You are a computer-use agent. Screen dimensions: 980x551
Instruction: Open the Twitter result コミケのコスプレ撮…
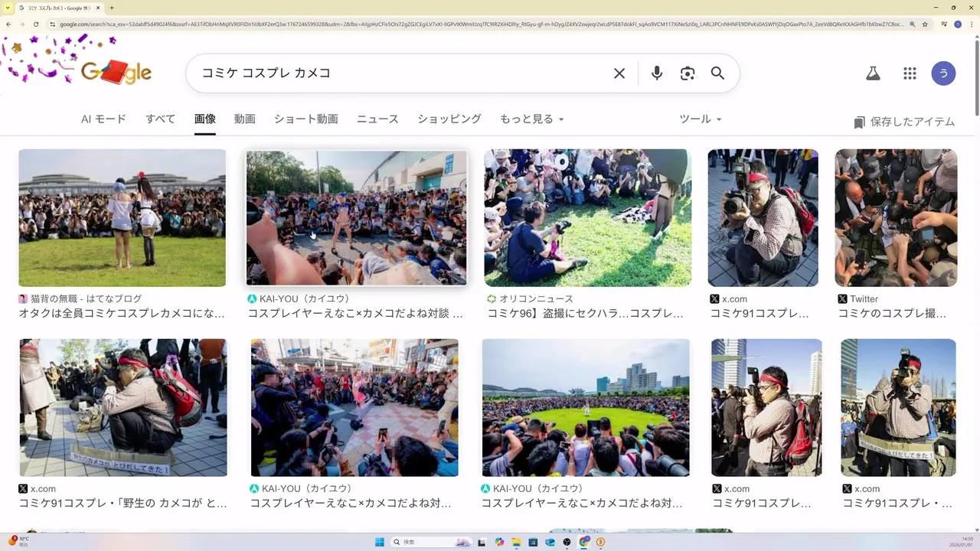893,314
